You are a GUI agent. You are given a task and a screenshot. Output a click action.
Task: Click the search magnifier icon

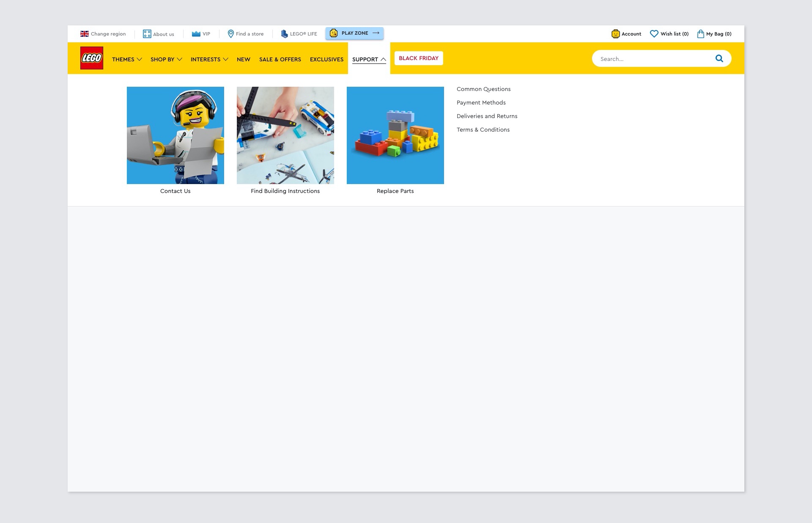[719, 58]
